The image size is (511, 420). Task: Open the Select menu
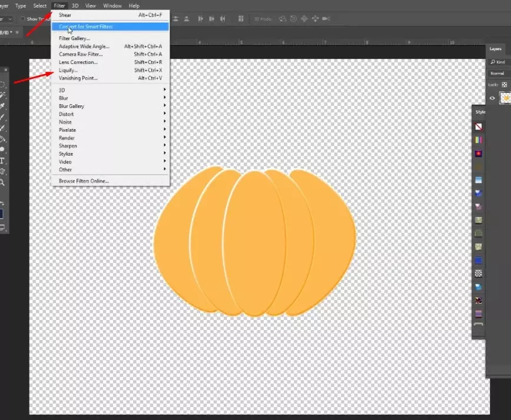tap(40, 6)
